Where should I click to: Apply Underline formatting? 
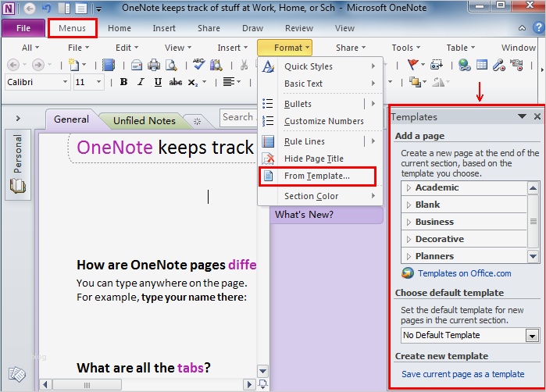(x=158, y=82)
